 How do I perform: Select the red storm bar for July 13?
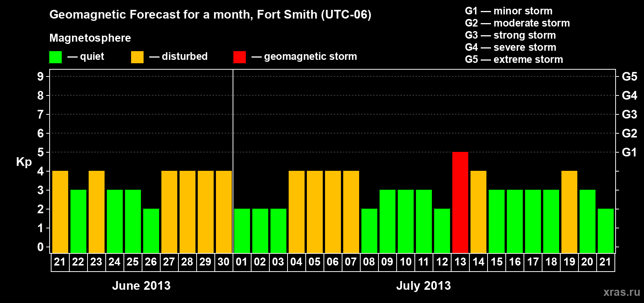pos(460,202)
